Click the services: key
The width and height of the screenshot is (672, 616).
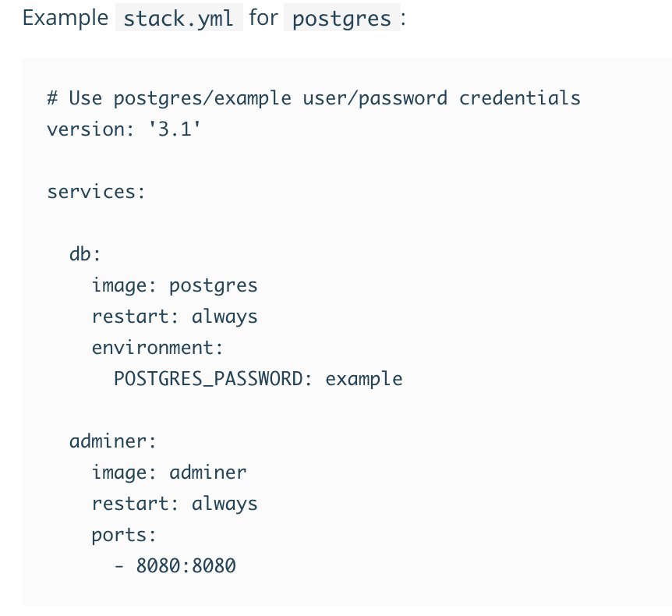pyautogui.click(x=96, y=191)
